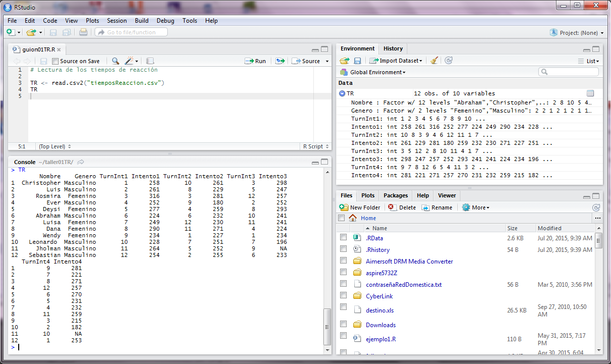The width and height of the screenshot is (611, 364).
Task: View the TR data frame grid
Action: click(x=590, y=93)
